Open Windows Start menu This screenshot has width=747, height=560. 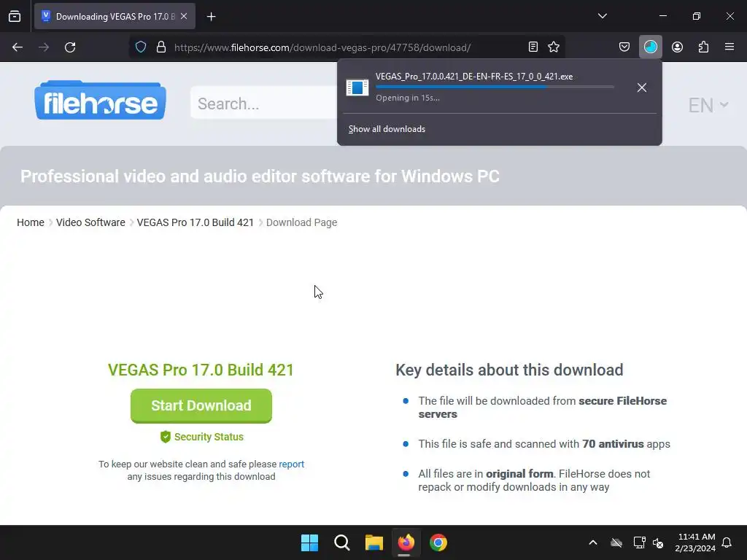309,542
